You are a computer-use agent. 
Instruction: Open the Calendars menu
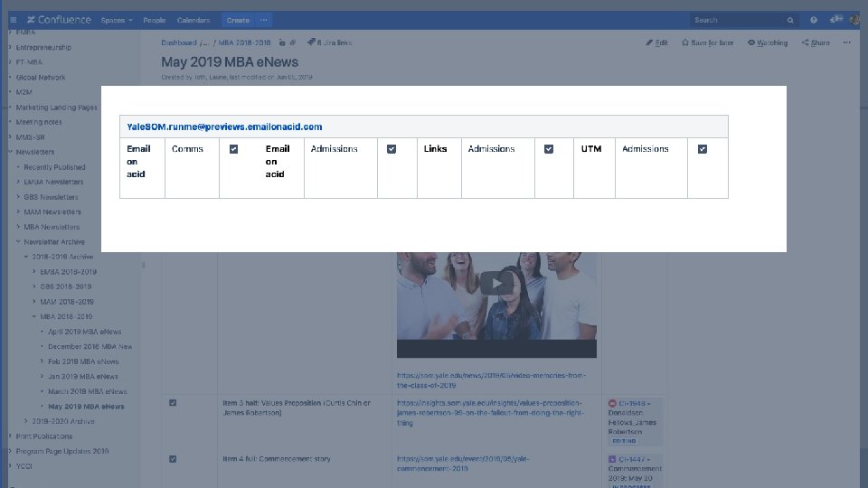coord(193,20)
